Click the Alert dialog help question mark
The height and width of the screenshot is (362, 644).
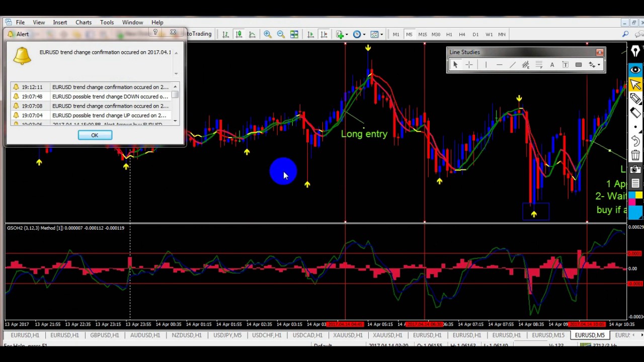(x=155, y=33)
